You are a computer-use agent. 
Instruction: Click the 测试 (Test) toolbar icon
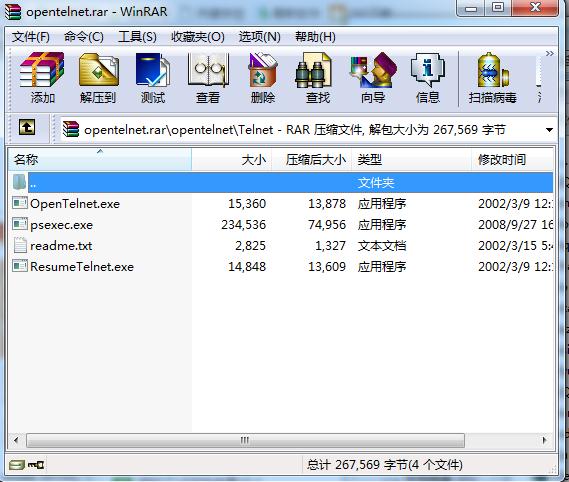point(153,70)
